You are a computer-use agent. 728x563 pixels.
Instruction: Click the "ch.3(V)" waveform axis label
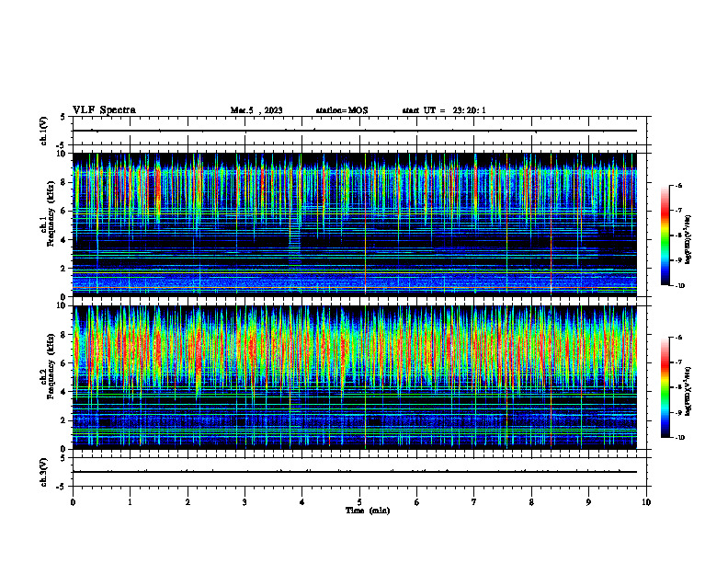[x=44, y=472]
